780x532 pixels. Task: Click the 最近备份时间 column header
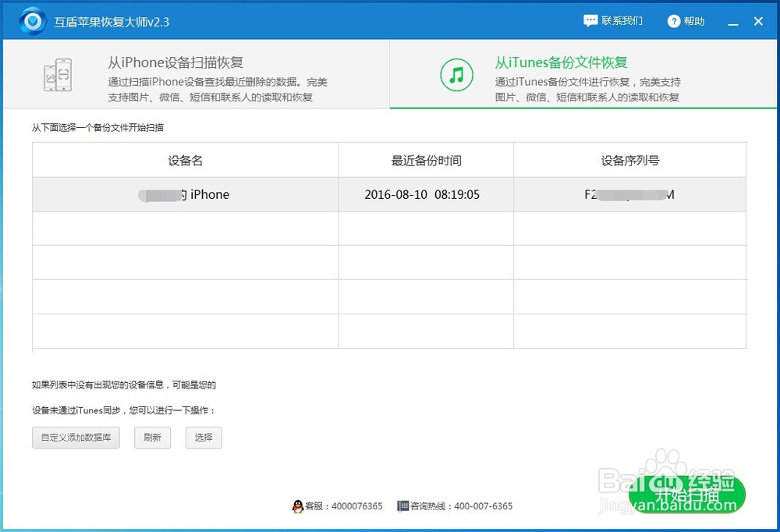(426, 160)
